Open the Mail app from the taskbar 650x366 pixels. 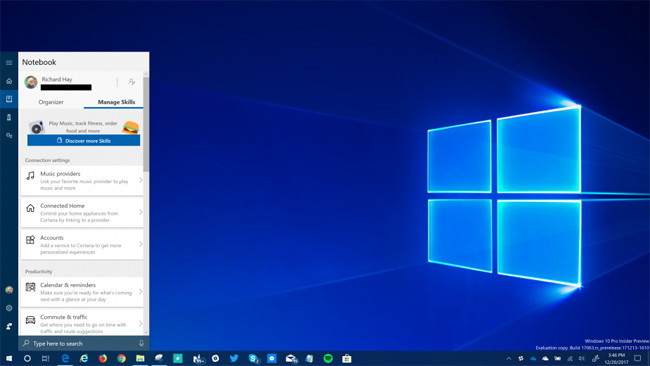[291, 358]
